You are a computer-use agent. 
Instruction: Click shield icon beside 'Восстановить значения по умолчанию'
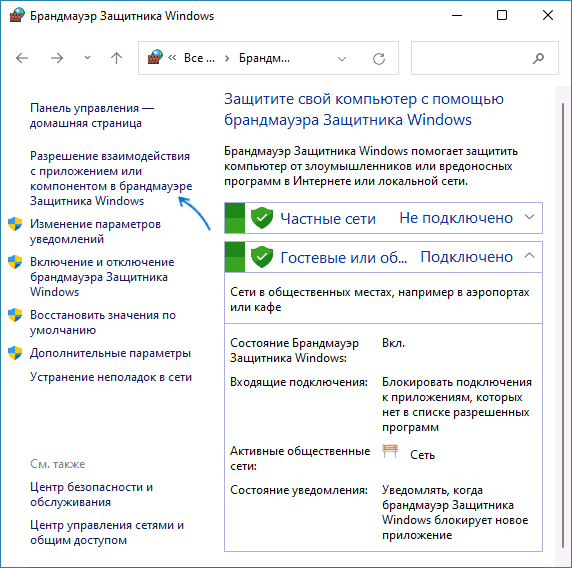point(15,314)
